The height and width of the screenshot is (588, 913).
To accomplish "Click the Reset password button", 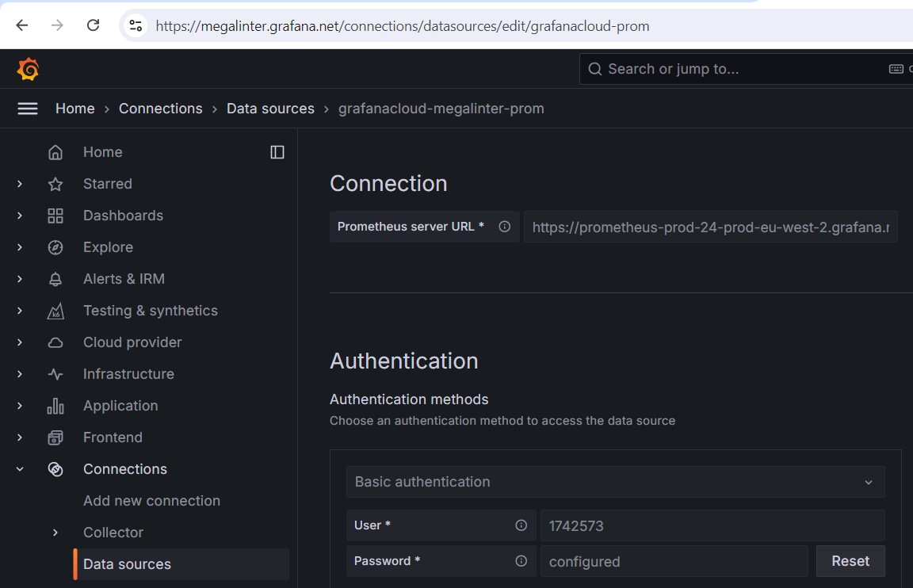I will click(850, 561).
